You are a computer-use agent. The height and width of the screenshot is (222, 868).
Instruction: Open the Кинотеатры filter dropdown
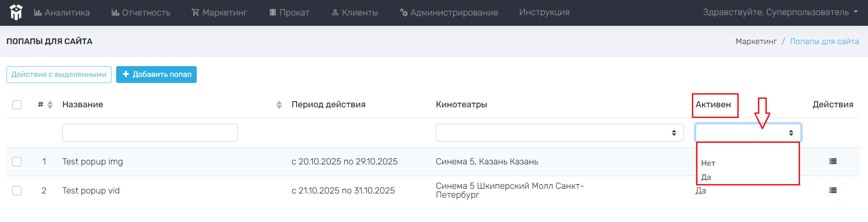click(559, 133)
